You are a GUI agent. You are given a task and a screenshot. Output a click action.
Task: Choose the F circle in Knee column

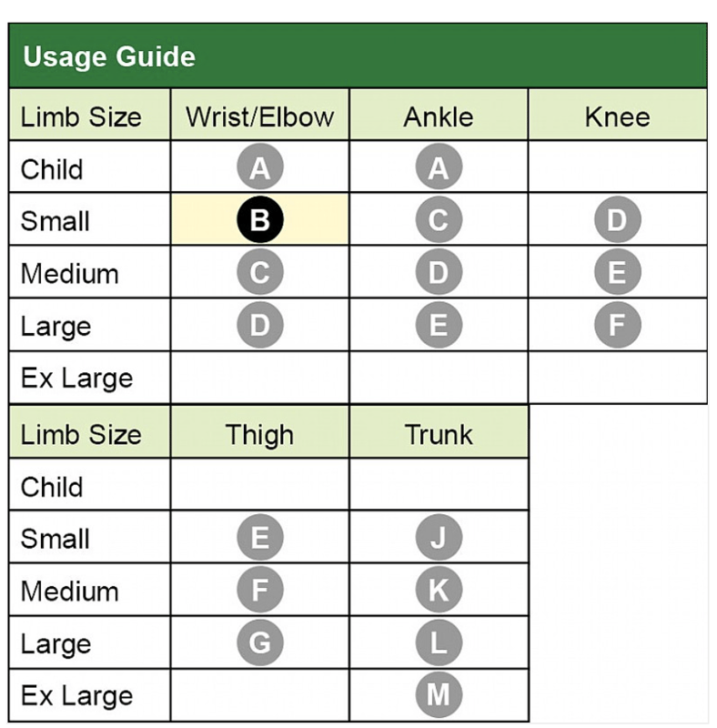pyautogui.click(x=618, y=325)
